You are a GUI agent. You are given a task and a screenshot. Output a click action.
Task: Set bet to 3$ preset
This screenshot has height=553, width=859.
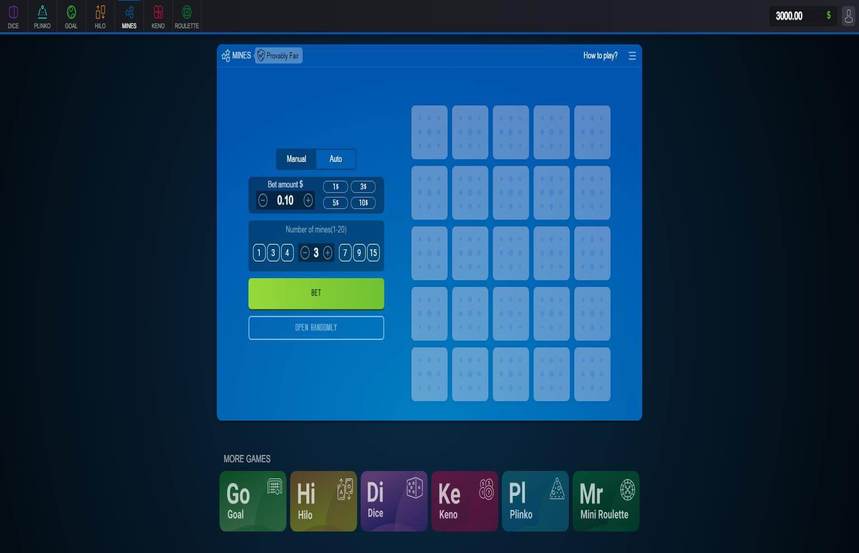[x=363, y=187]
